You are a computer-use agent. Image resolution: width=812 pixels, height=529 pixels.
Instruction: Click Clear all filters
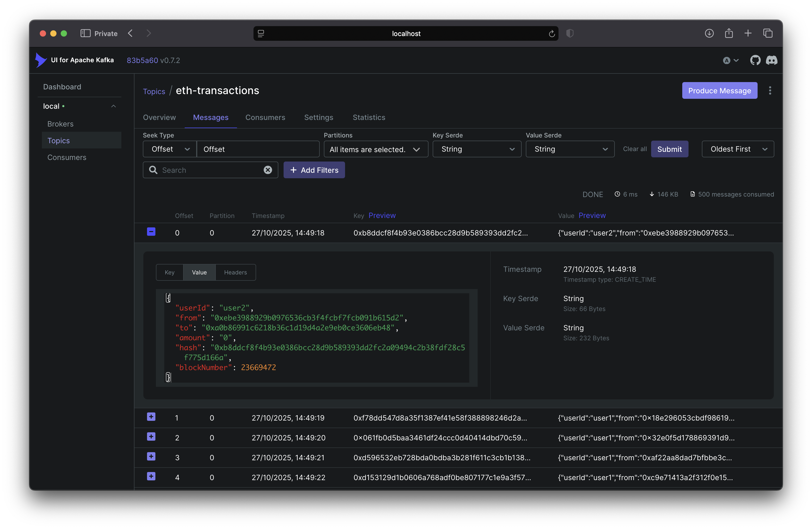pos(635,149)
